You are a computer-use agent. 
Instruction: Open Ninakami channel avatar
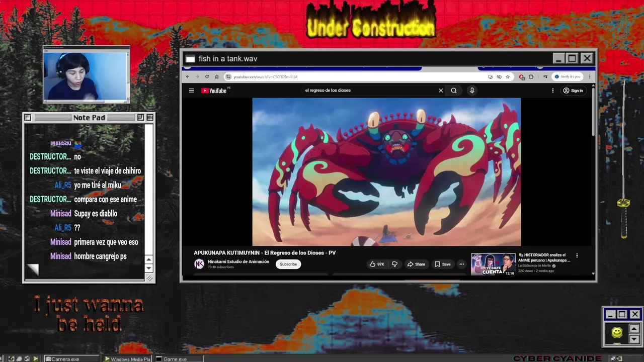pyautogui.click(x=199, y=264)
